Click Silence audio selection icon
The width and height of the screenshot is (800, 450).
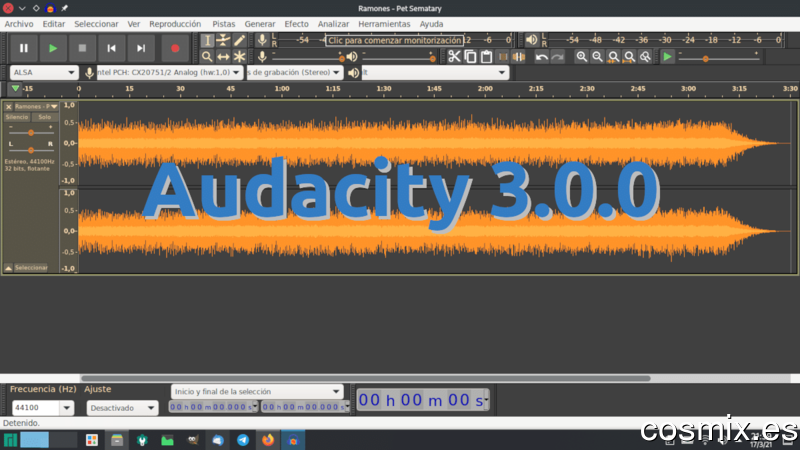pos(518,57)
